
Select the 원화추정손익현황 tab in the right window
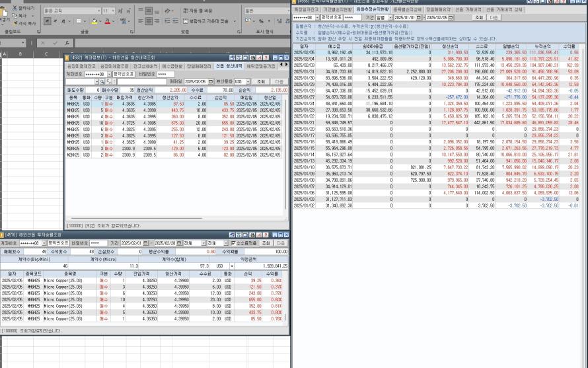[372, 9]
